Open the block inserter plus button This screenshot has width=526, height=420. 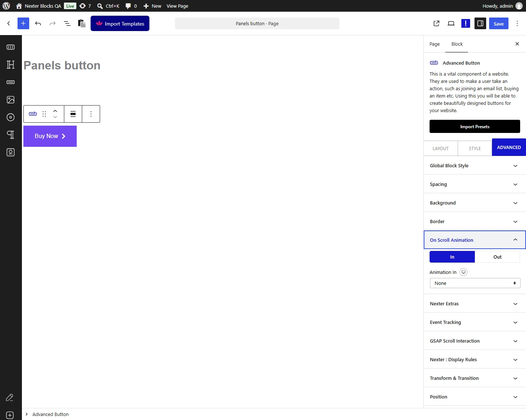(23, 23)
